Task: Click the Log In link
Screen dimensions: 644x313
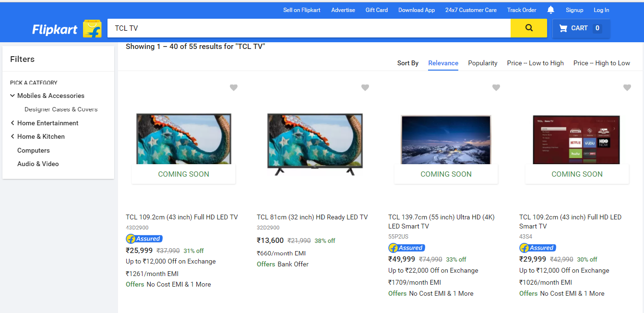Action: tap(601, 10)
